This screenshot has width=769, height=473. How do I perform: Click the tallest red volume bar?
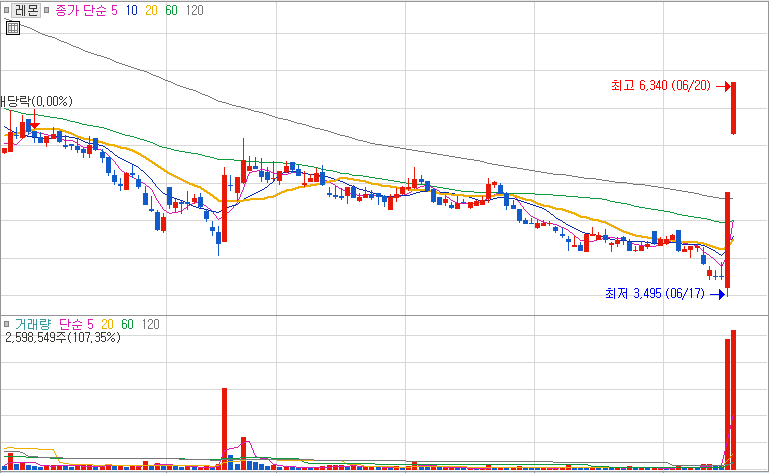734,400
